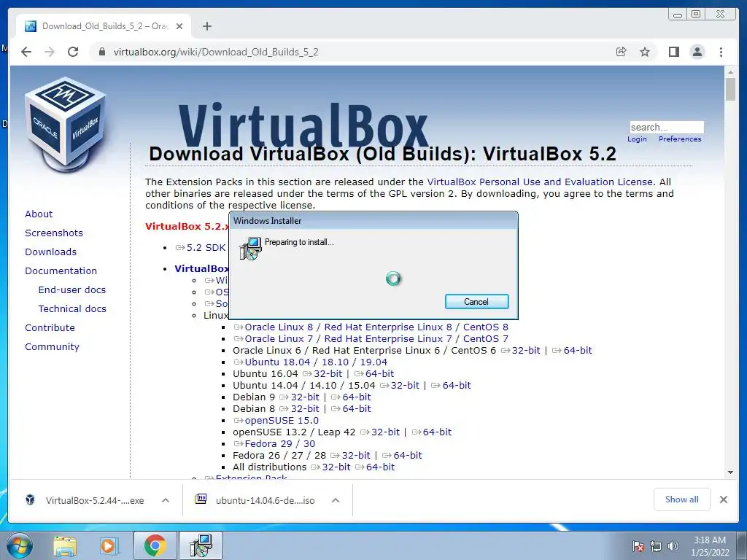
Task: Open the Contribute sidebar link
Action: pos(50,328)
